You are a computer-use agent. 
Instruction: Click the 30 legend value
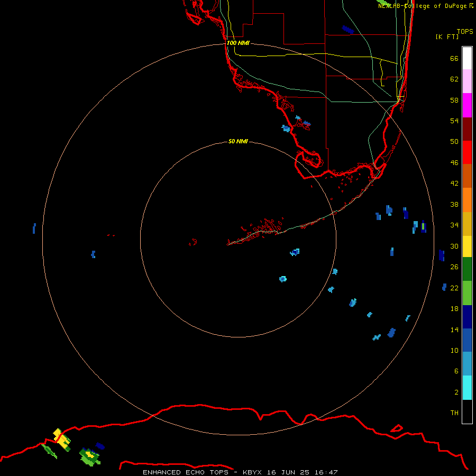point(454,246)
